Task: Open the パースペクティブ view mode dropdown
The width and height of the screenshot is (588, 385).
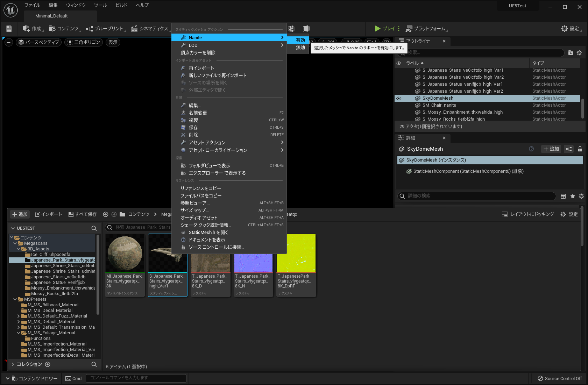Action: click(39, 42)
